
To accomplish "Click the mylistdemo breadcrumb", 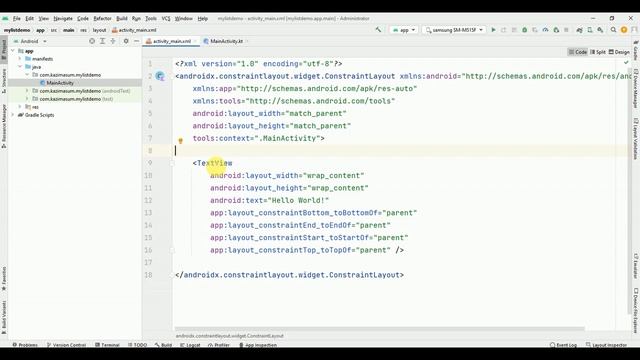I will pyautogui.click(x=17, y=30).
